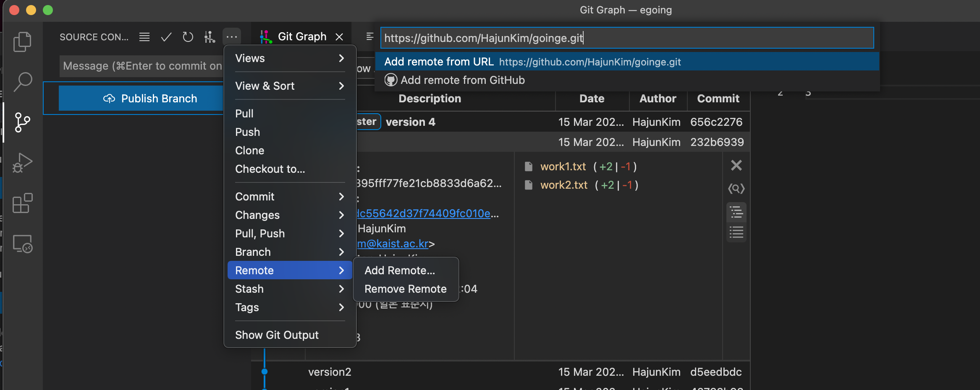Expand the Views submenu
Screen dimensions: 980x390
click(290, 58)
